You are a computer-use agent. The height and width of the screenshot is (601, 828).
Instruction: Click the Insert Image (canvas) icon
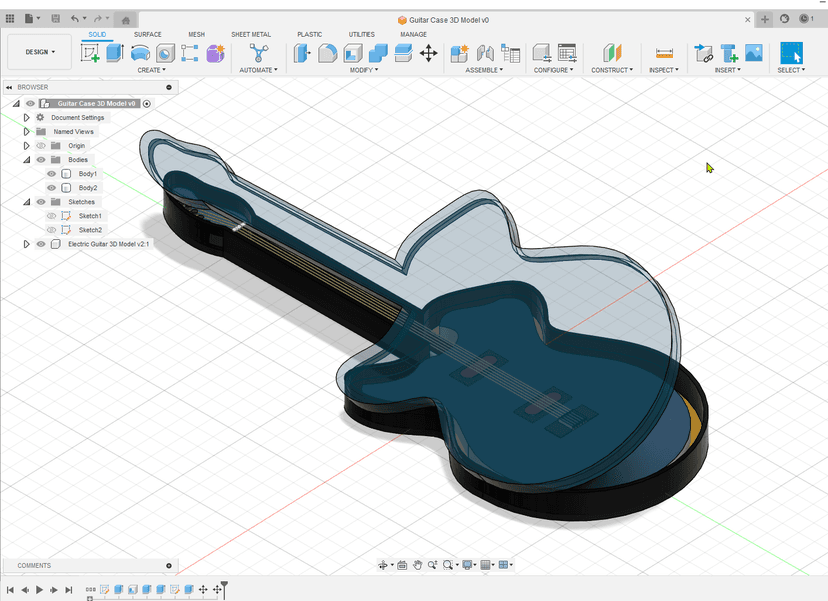click(x=754, y=53)
